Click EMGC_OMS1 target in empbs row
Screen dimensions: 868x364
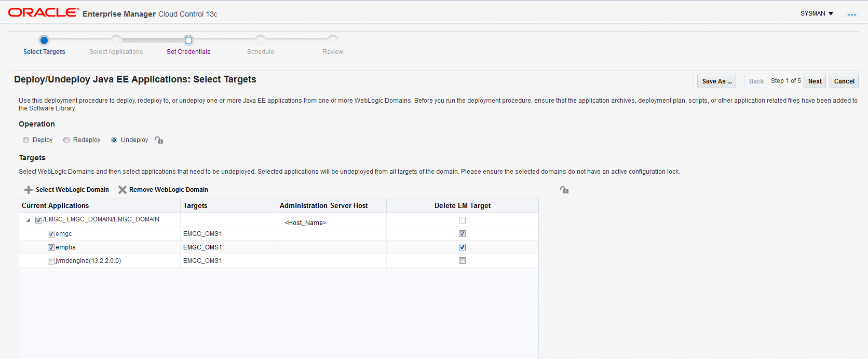tap(202, 247)
